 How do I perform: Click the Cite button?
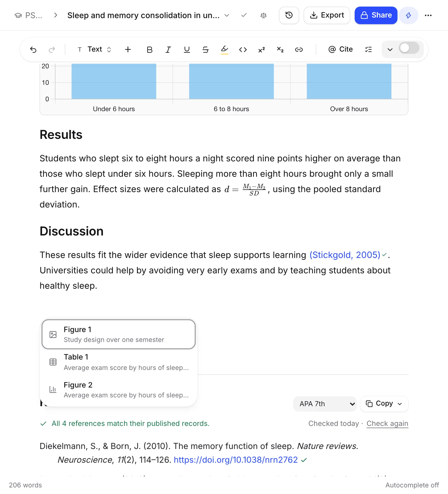point(340,50)
